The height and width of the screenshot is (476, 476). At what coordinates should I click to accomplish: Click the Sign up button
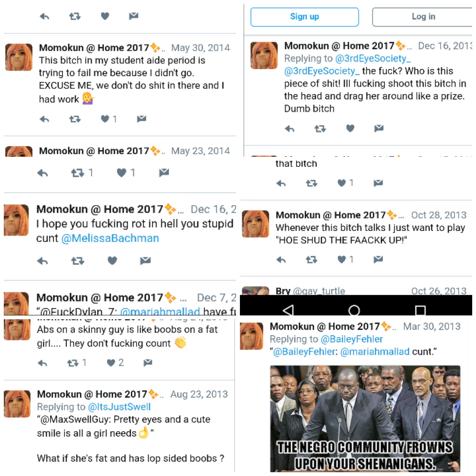point(304,17)
